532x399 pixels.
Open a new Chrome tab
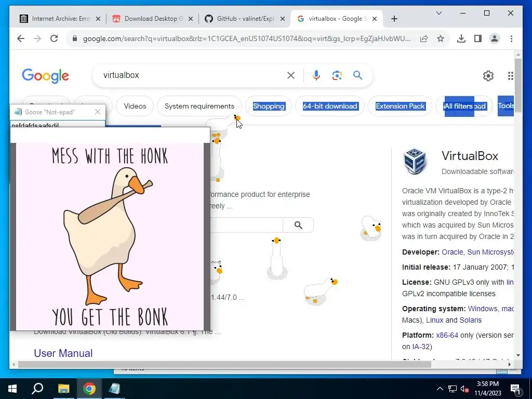pyautogui.click(x=394, y=19)
